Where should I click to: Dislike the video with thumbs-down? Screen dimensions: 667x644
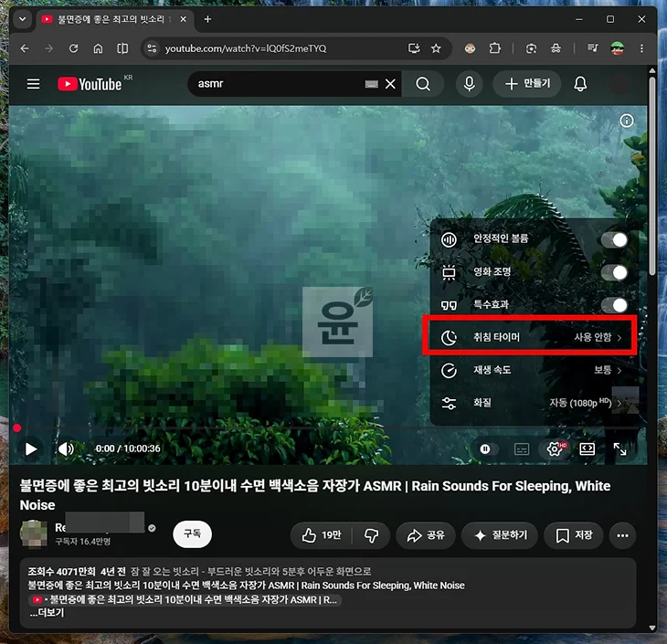coord(371,535)
